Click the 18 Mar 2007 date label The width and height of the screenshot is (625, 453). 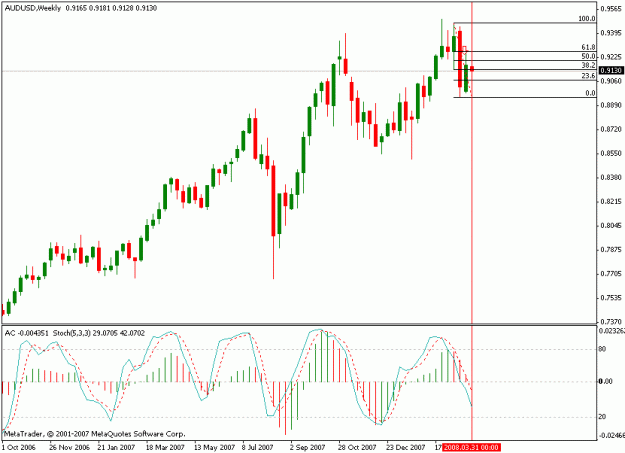point(165,447)
